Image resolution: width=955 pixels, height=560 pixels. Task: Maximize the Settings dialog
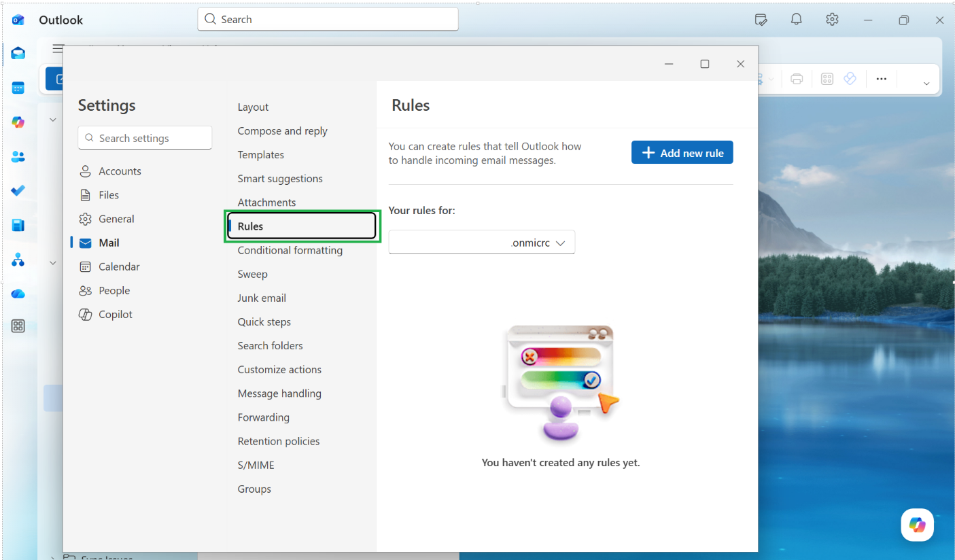click(705, 64)
